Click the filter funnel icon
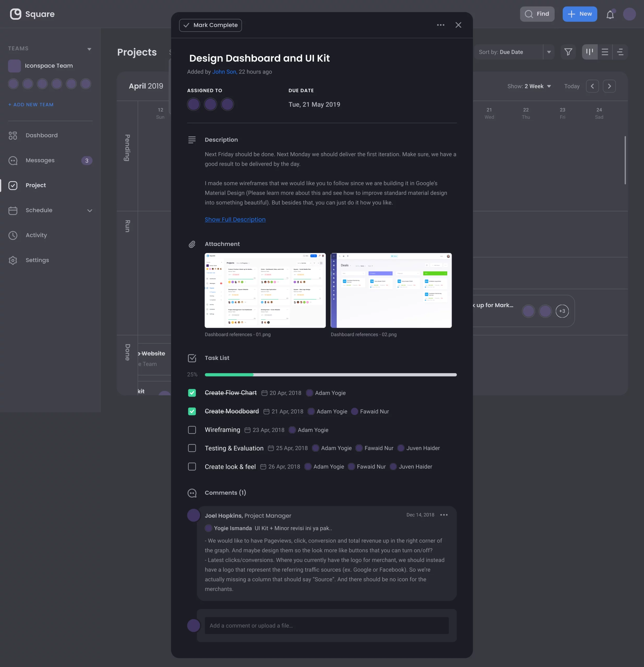The height and width of the screenshot is (667, 644). 568,52
